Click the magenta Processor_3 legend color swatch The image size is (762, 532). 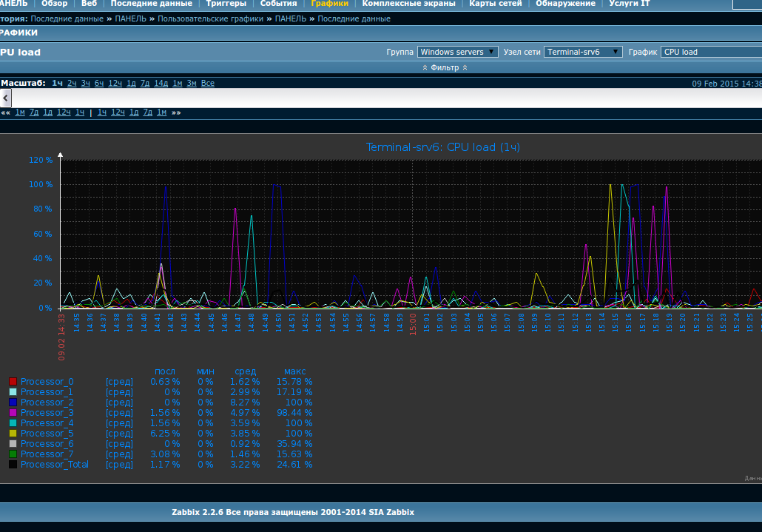[13, 413]
